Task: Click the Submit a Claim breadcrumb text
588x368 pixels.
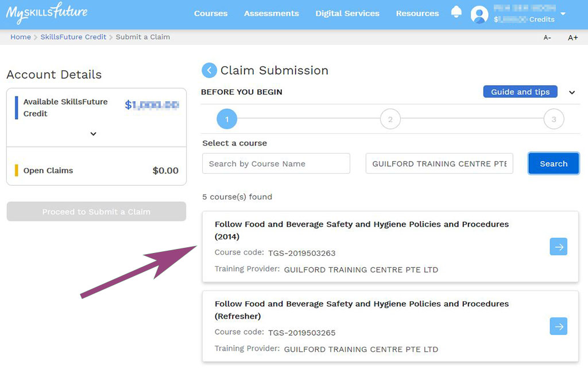Action: click(143, 37)
